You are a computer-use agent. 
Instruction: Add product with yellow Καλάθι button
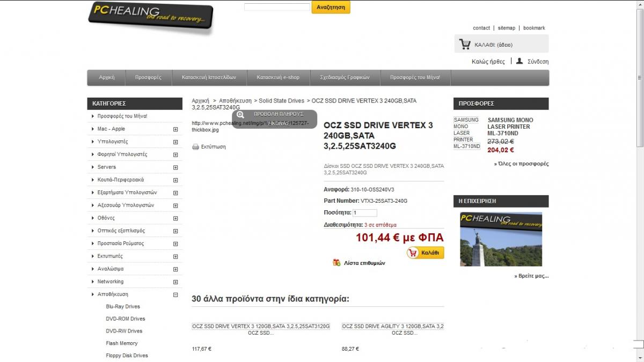(426, 253)
